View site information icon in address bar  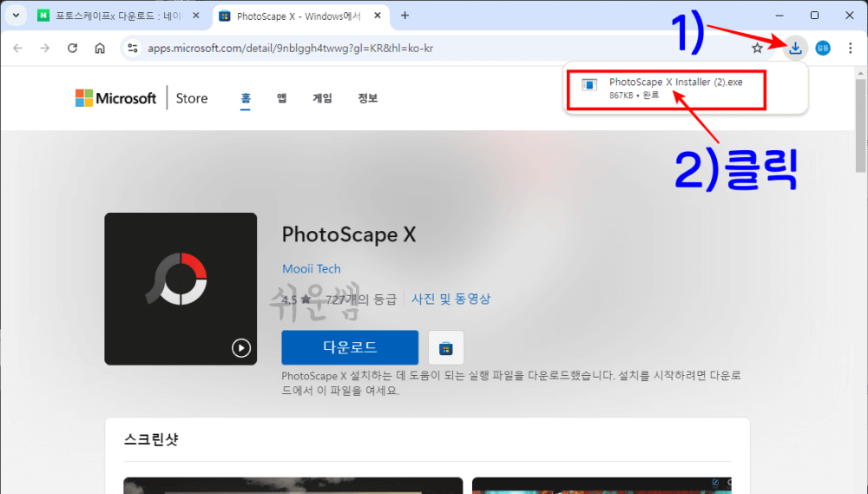click(x=133, y=48)
